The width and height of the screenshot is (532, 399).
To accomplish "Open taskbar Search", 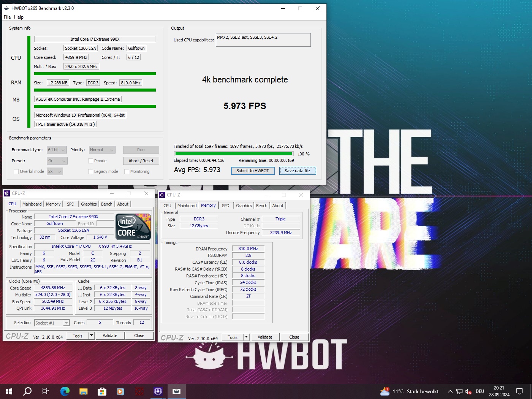I will tap(27, 391).
